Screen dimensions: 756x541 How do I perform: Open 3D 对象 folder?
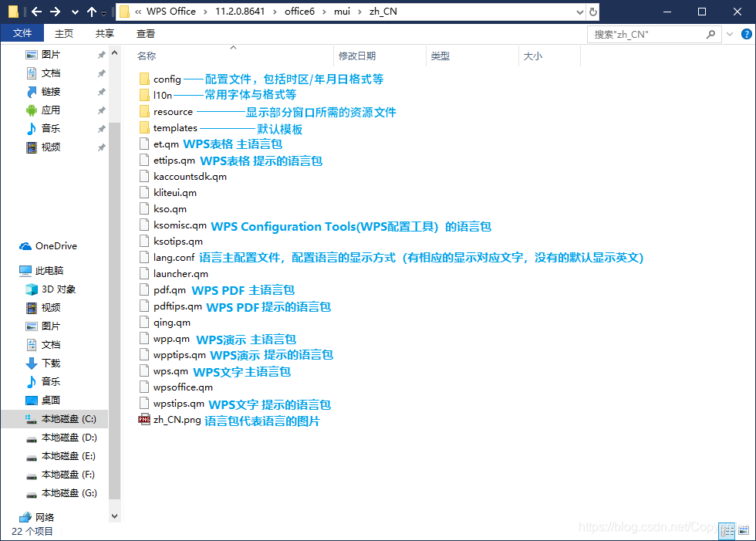59,289
